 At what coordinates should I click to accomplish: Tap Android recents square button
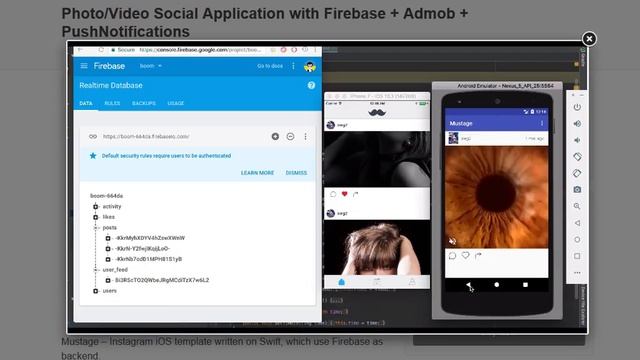[525, 285]
